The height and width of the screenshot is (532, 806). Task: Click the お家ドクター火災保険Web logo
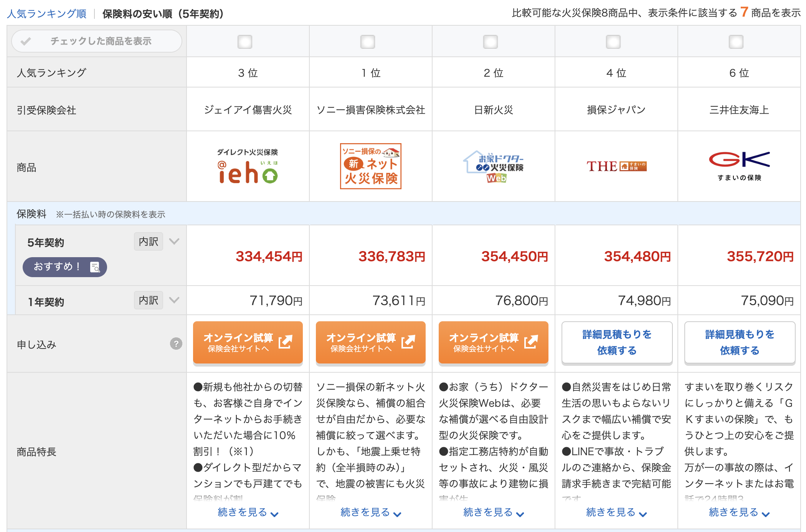[x=494, y=166]
